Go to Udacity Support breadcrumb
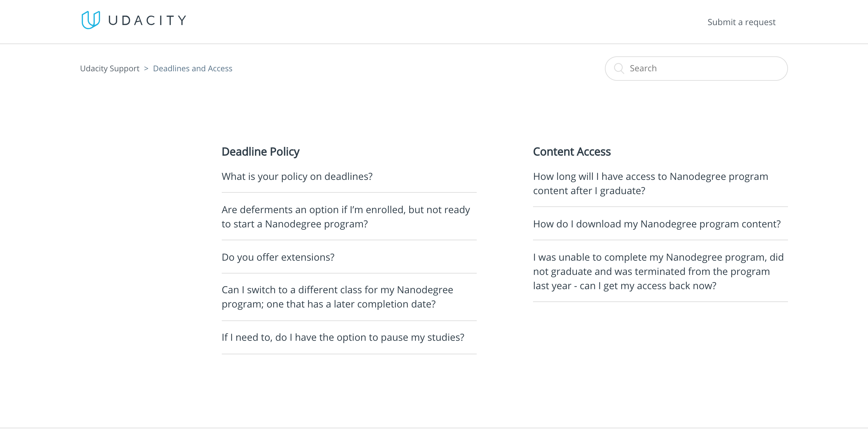This screenshot has width=868, height=429. [110, 69]
